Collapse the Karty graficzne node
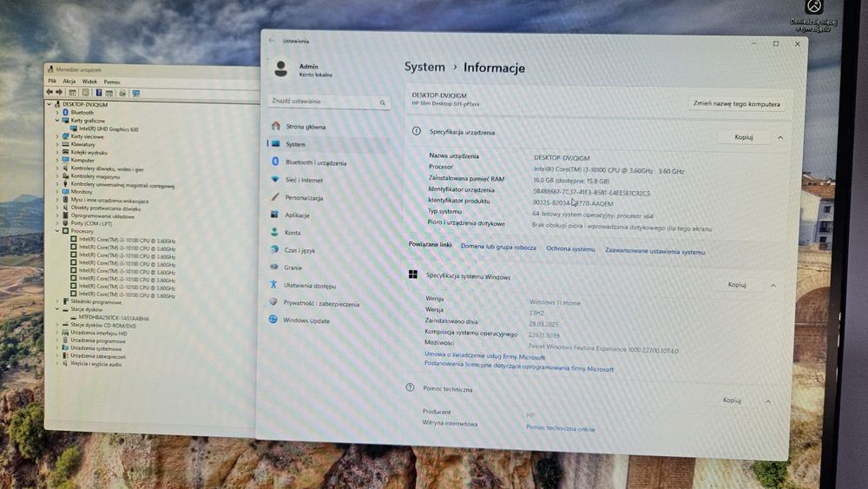The width and height of the screenshot is (868, 489). [x=57, y=120]
